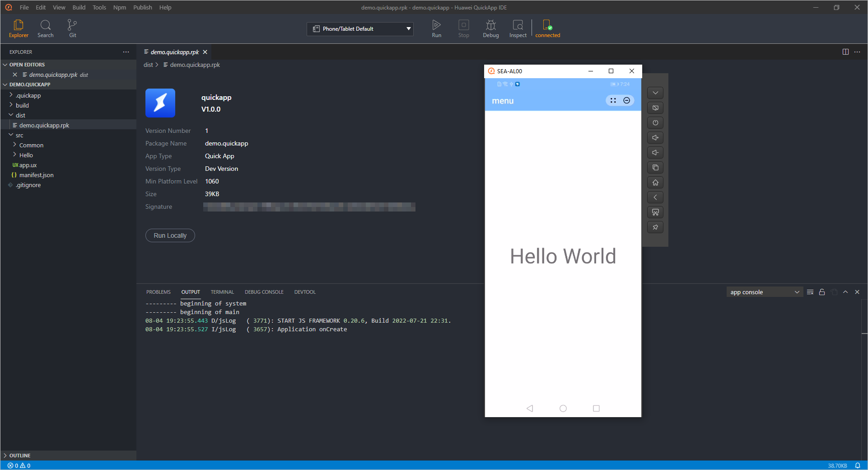
Task: Switch to the Devtool tab
Action: click(305, 292)
